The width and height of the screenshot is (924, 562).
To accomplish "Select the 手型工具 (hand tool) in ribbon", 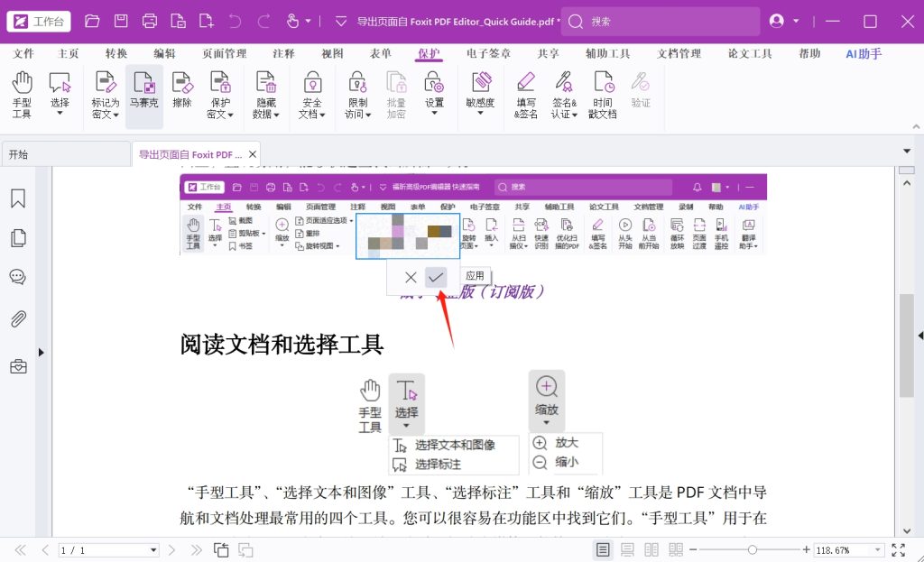I will click(x=22, y=95).
